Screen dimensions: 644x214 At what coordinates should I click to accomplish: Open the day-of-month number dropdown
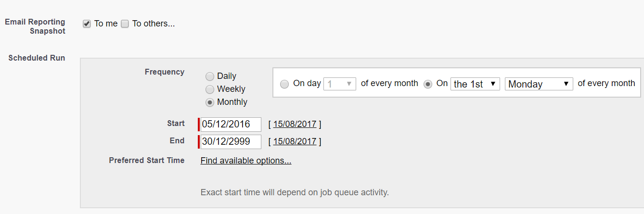(x=340, y=84)
